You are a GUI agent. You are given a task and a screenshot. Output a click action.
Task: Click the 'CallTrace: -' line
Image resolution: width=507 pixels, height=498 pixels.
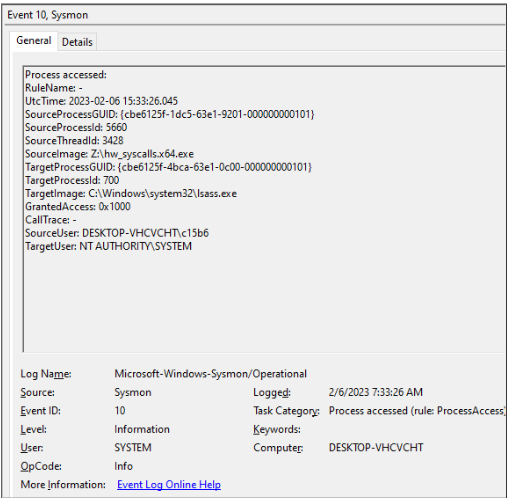pyautogui.click(x=51, y=220)
